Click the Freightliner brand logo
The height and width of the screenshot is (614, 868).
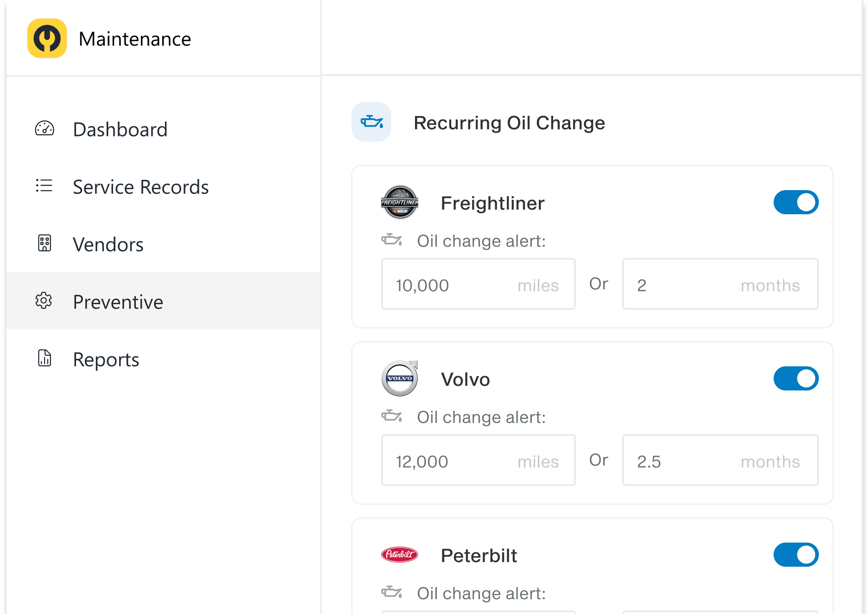399,202
